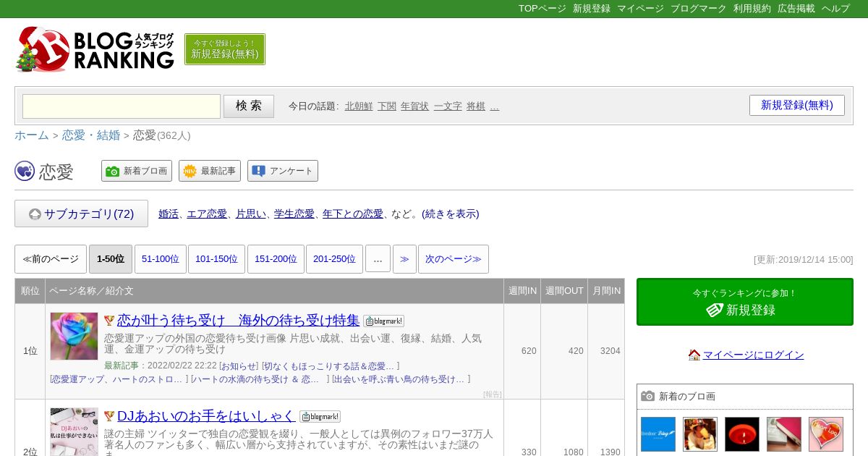868x456 pixels.
Task: Open 切なくもほっこりする話＆恋愛 article link
Action: pos(330,366)
